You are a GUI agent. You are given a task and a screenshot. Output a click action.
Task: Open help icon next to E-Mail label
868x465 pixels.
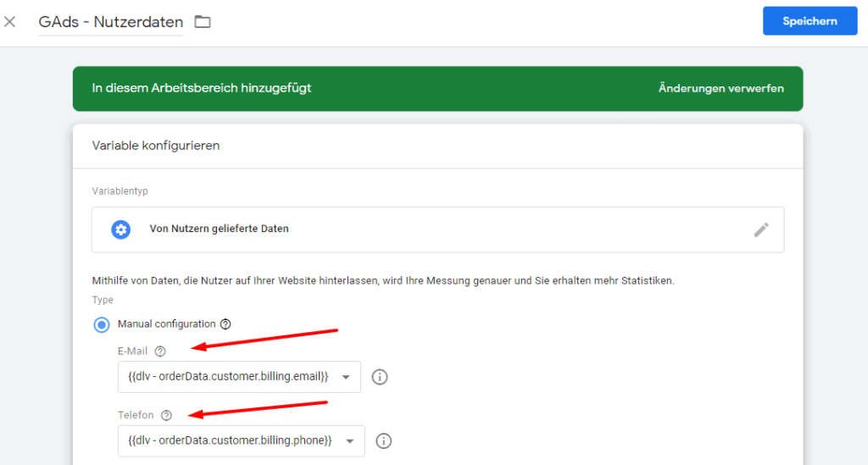tap(160, 352)
